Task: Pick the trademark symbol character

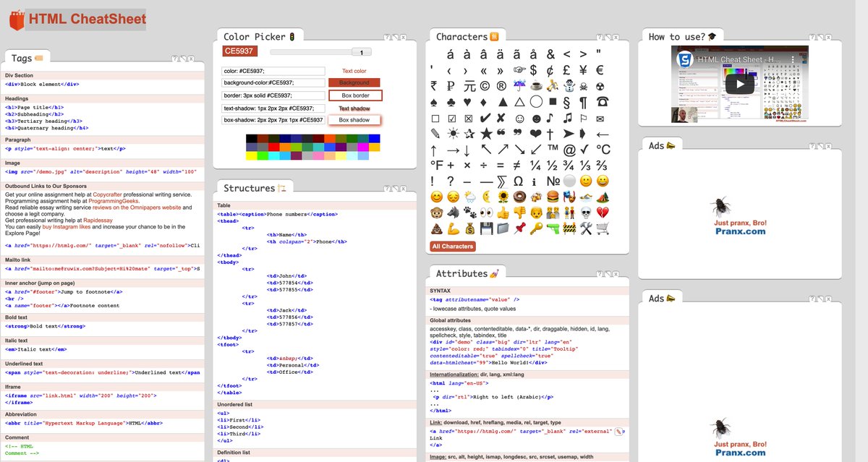Action: coord(553,148)
